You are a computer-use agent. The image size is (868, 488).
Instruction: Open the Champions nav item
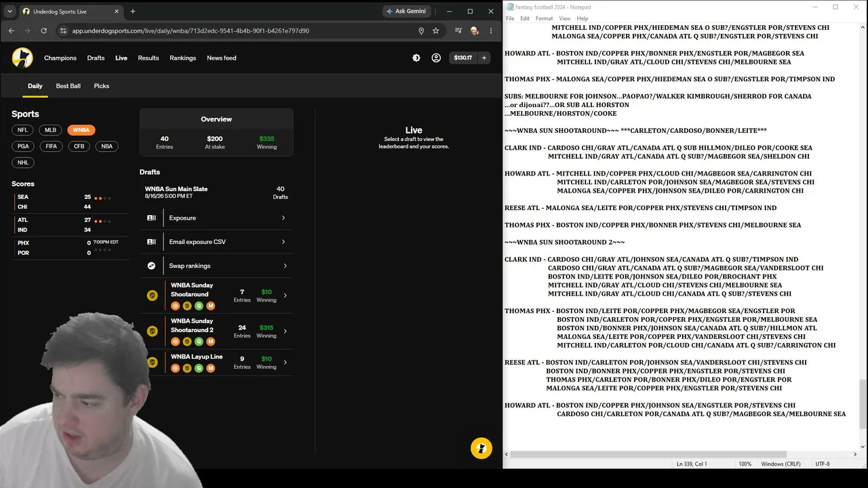click(60, 58)
